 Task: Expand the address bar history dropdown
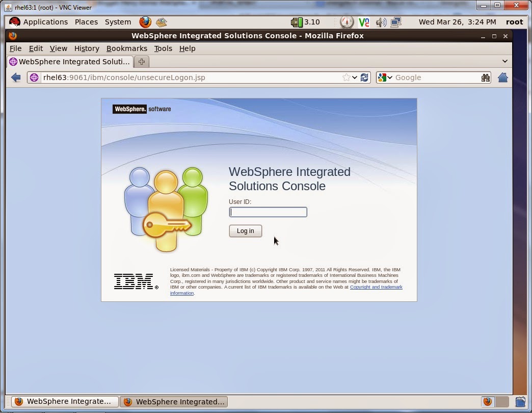click(x=354, y=77)
